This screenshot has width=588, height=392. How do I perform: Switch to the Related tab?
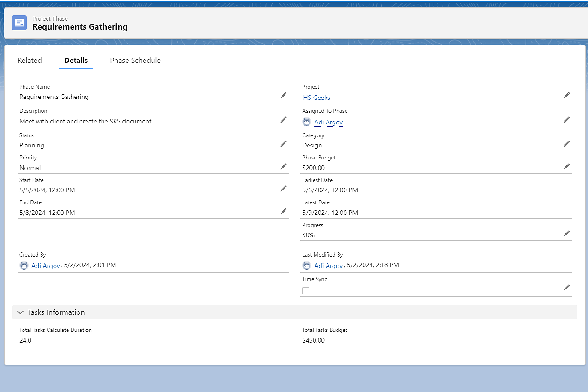coord(30,61)
